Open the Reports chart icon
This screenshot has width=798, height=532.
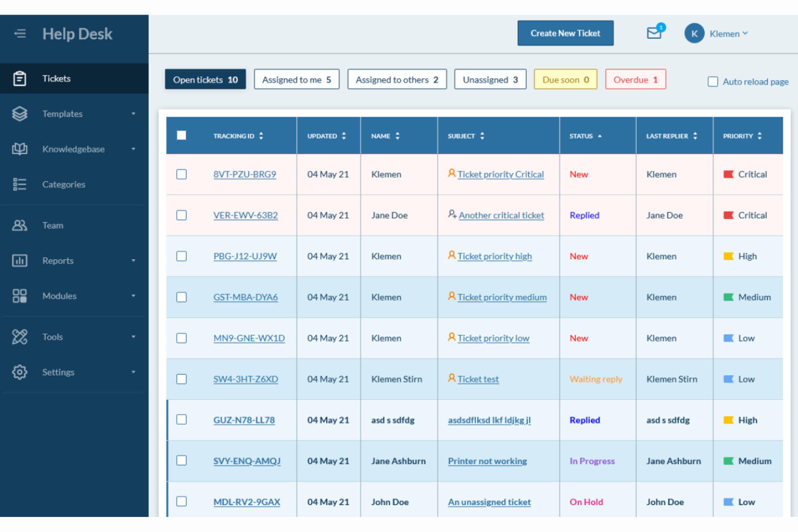(x=19, y=260)
